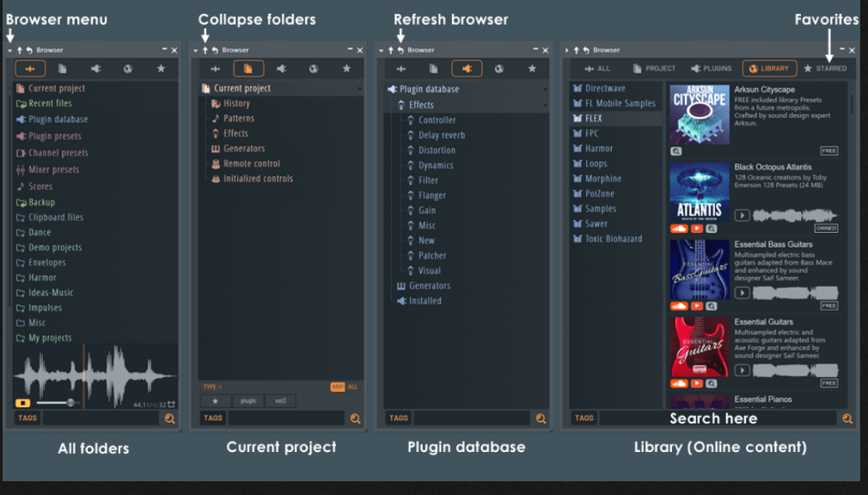Click Refresh browser icon in Library panel header
The height and width of the screenshot is (495, 868).
[585, 51]
